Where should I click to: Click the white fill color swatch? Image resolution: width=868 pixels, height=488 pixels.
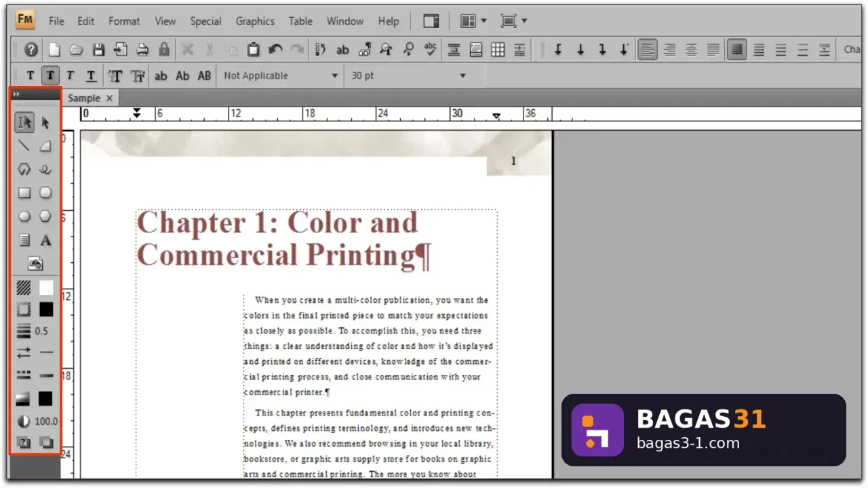pyautogui.click(x=45, y=287)
